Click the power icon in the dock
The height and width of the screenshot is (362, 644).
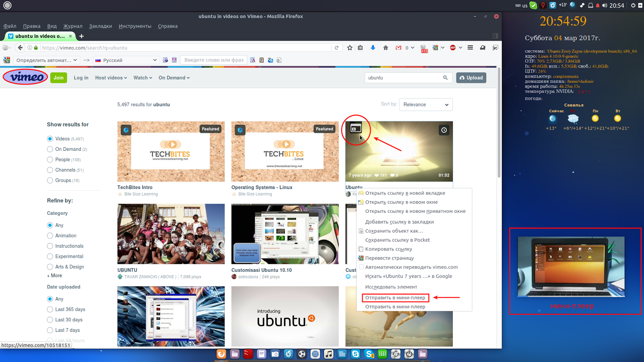pyautogui.click(x=409, y=354)
